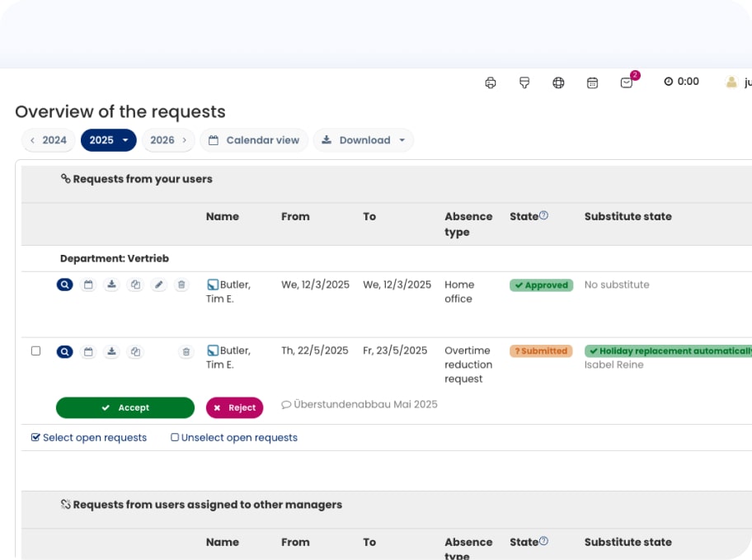The height and width of the screenshot is (560, 752).
Task: Click the printer icon in top bar
Action: point(491,82)
